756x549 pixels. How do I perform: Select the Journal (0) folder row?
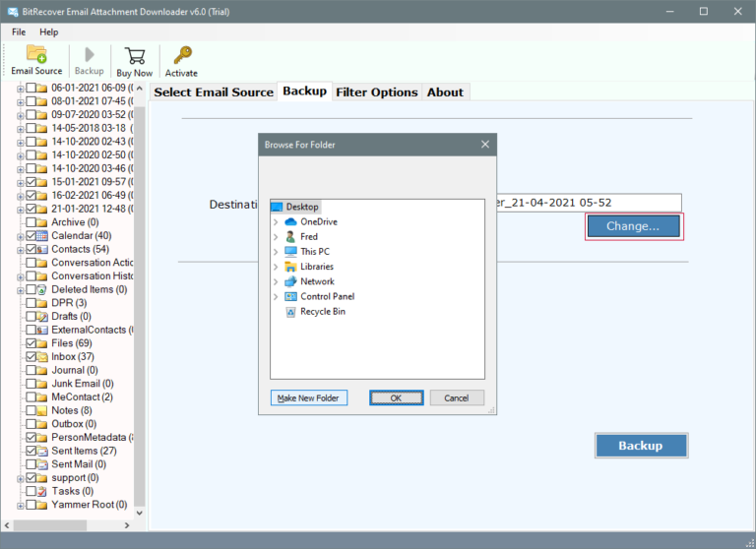point(75,370)
